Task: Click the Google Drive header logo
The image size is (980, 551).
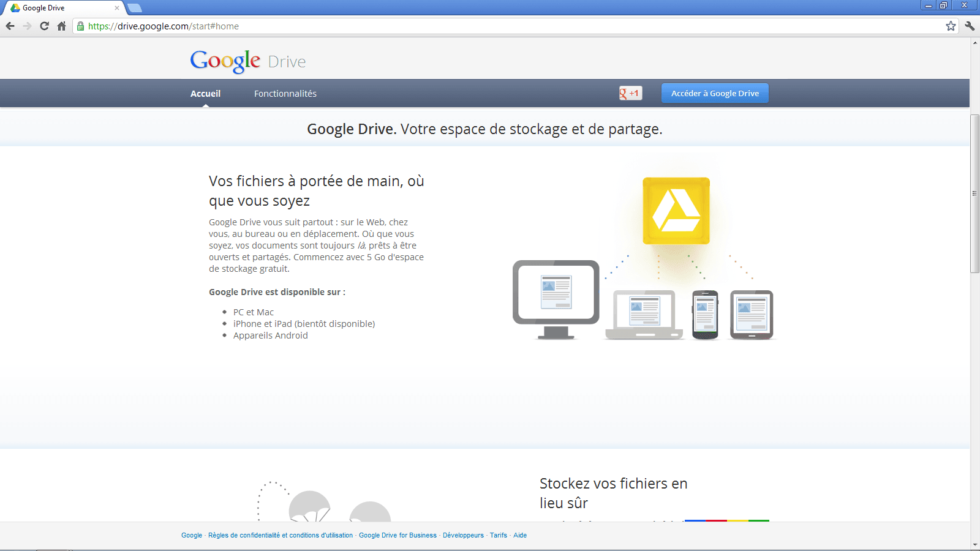Action: (x=247, y=61)
